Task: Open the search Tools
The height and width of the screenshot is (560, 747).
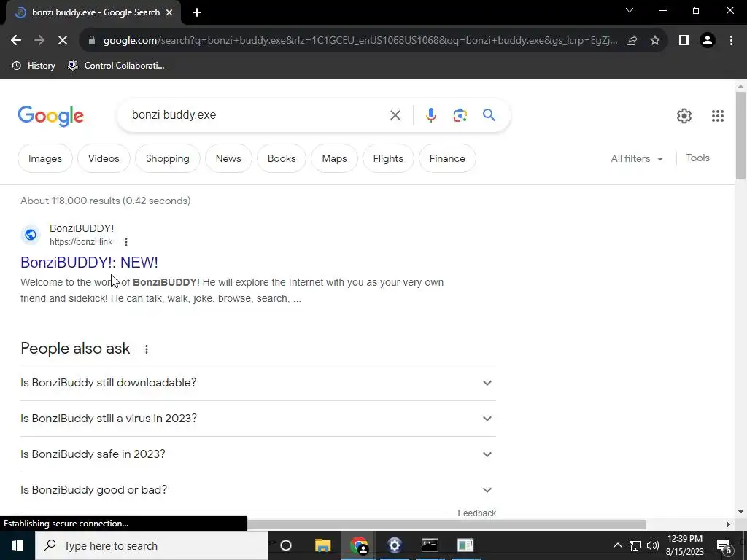Action: click(697, 158)
